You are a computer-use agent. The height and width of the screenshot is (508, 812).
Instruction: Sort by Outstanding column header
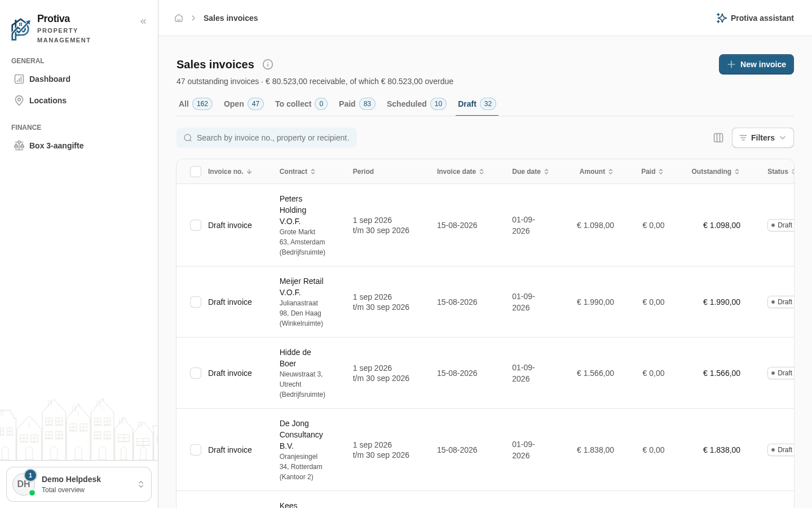[x=715, y=172]
